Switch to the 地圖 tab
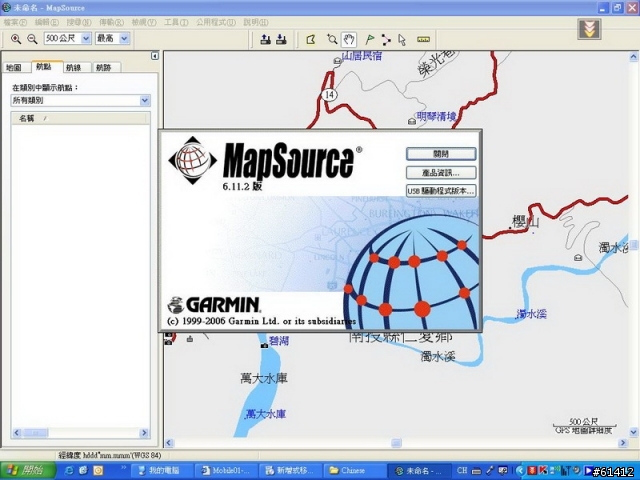The height and width of the screenshot is (480, 640). [15, 67]
